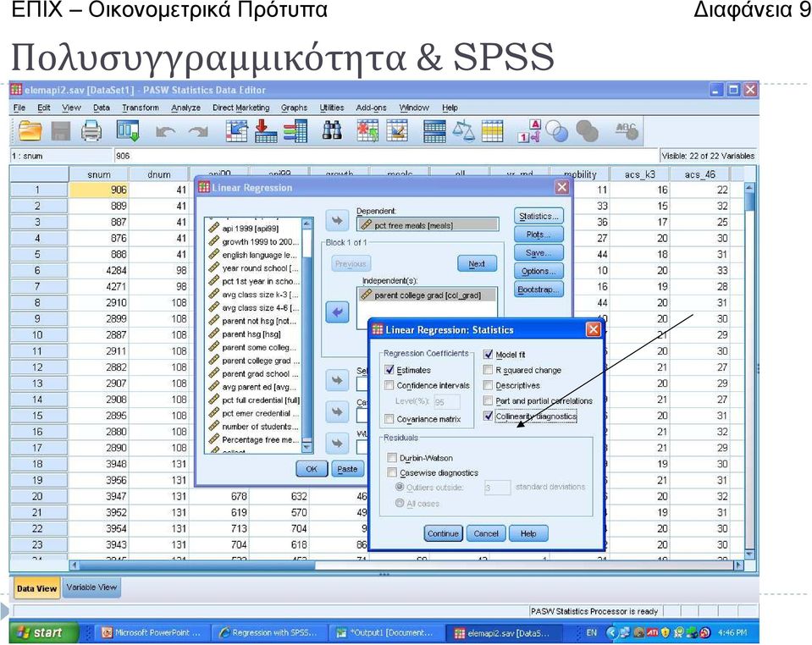Click blue arrow beside Independent(s) list

(x=337, y=312)
